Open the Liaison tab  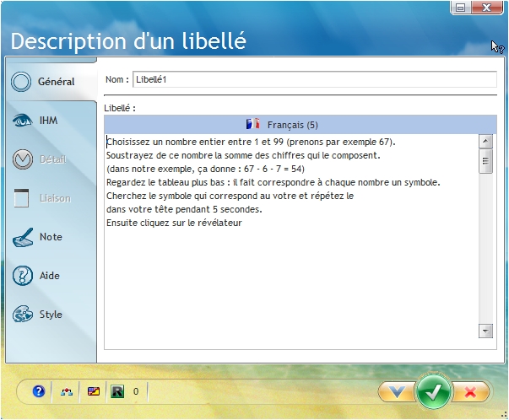pyautogui.click(x=51, y=198)
